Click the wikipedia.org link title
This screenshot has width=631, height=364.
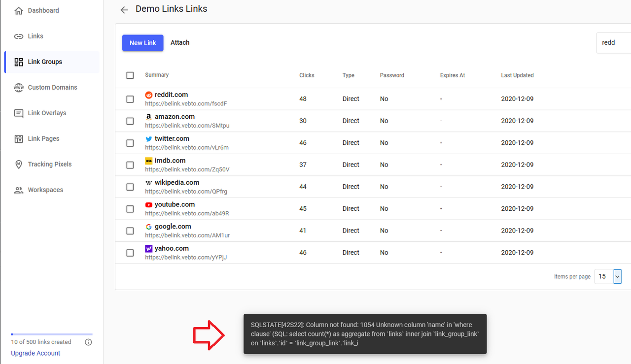pyautogui.click(x=177, y=182)
